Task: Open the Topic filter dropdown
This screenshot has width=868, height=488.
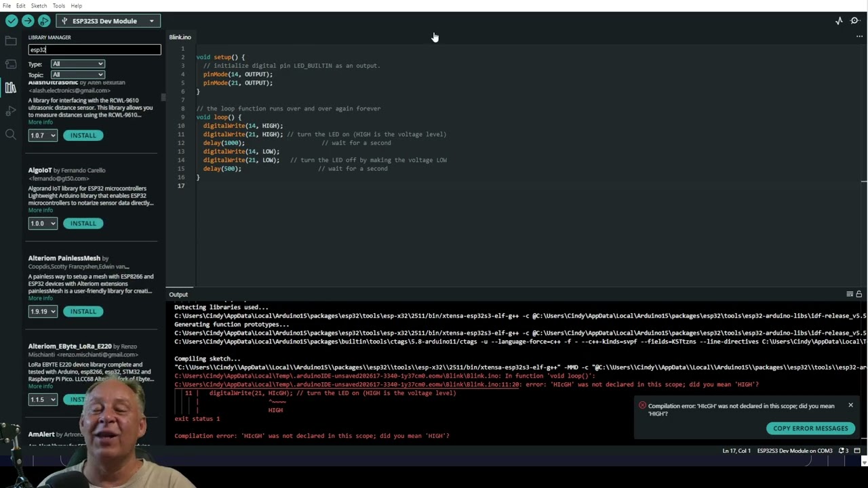Action: pos(77,75)
